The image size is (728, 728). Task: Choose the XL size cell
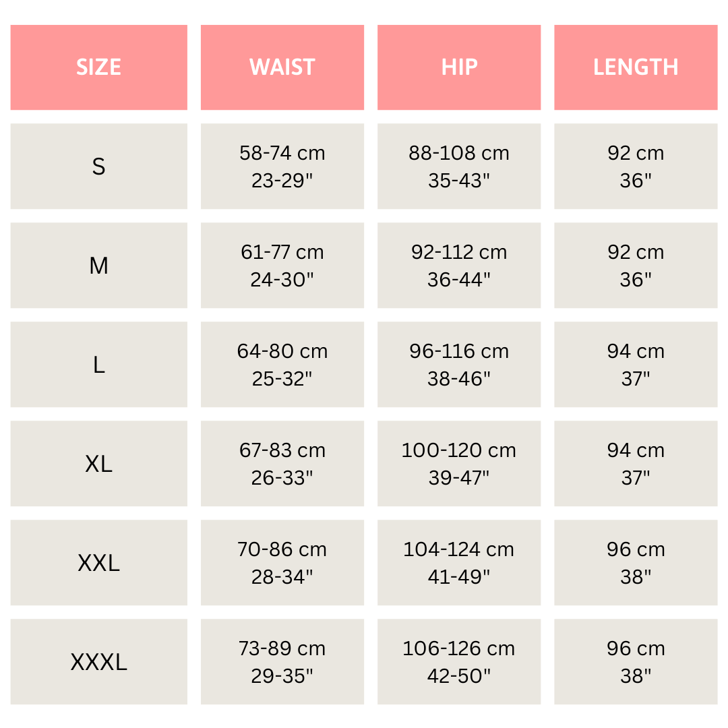[98, 464]
